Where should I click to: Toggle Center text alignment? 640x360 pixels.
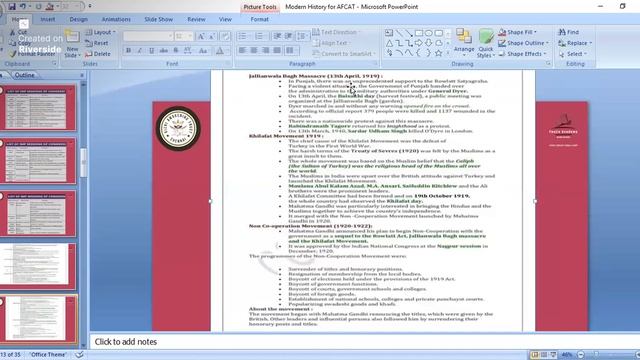pyautogui.click(x=254, y=50)
